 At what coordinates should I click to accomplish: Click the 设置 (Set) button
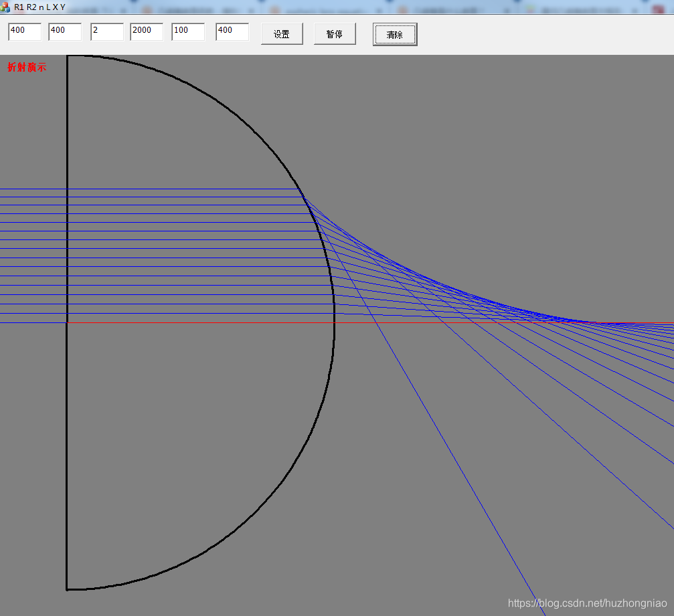[x=282, y=34]
